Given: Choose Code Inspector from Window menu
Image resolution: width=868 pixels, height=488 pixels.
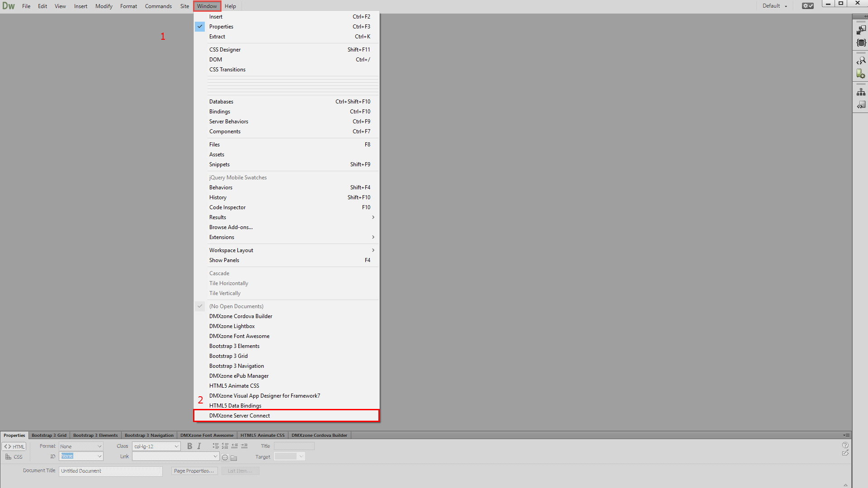Looking at the screenshot, I should pos(287,207).
